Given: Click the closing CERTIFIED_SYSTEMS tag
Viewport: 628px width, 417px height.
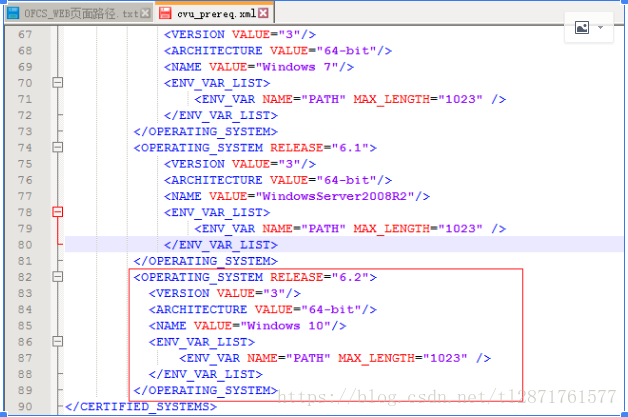Looking at the screenshot, I should point(141,407).
